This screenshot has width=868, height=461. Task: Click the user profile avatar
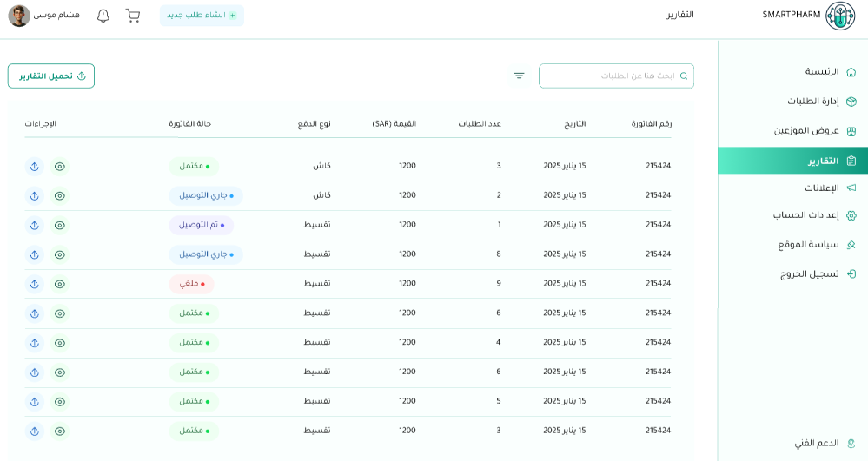[x=19, y=16]
